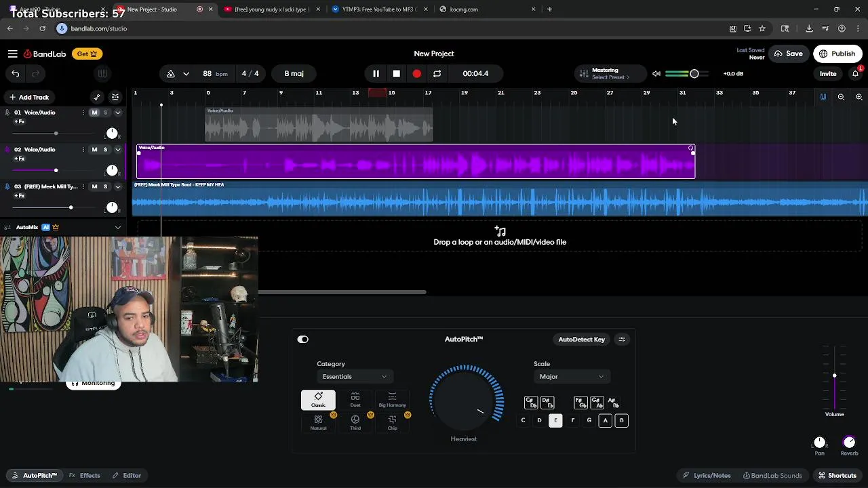Toggle AutoPitch on/off switch

tap(303, 340)
